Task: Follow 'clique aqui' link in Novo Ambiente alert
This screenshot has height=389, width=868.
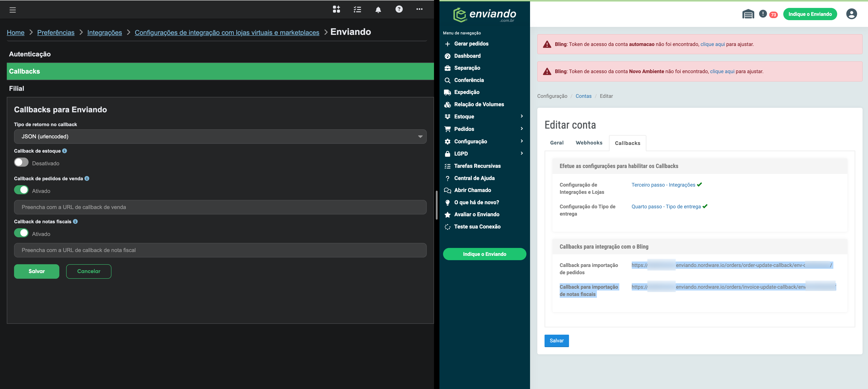Action: click(x=722, y=72)
